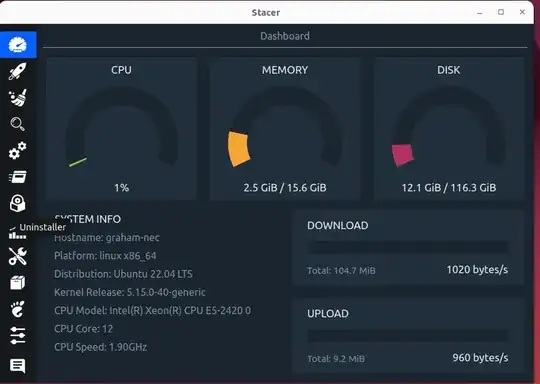Click the CPU card heading

pyautogui.click(x=122, y=70)
